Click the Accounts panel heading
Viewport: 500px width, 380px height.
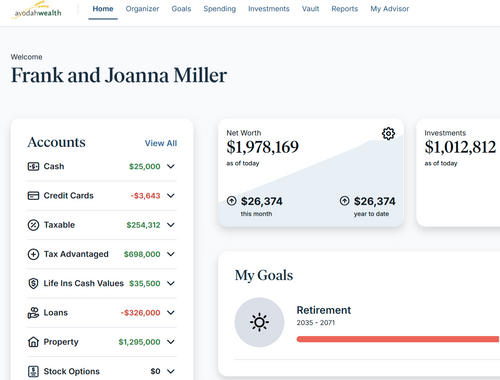click(x=56, y=143)
